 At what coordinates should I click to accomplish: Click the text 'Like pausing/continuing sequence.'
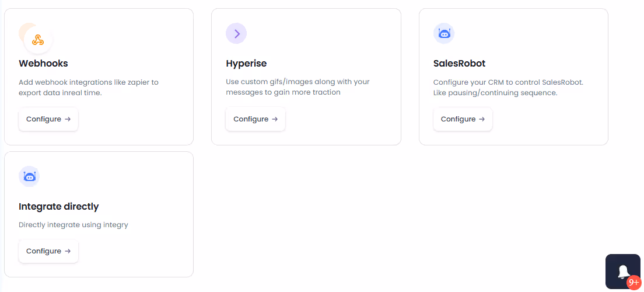point(495,93)
